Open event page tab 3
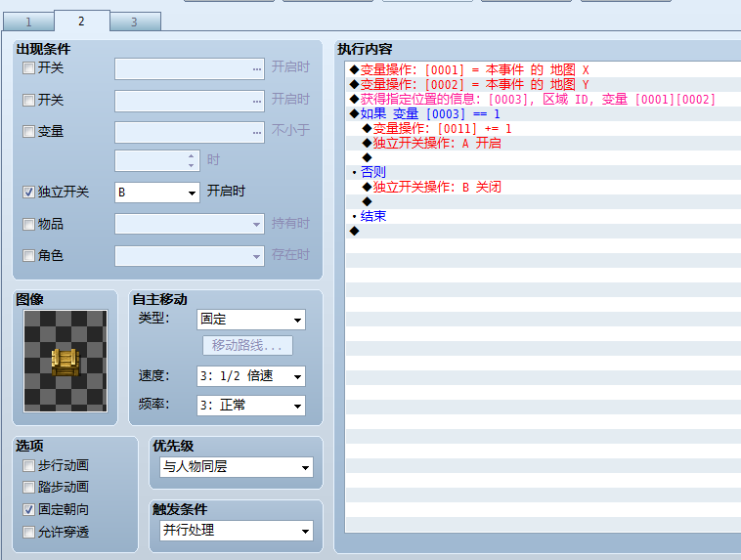This screenshot has width=741, height=560. (x=135, y=22)
